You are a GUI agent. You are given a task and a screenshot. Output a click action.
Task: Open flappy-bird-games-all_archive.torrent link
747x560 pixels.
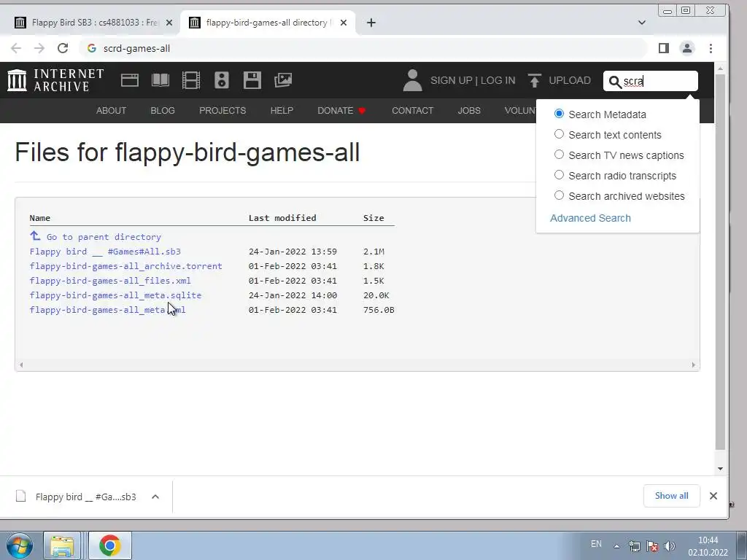point(125,266)
